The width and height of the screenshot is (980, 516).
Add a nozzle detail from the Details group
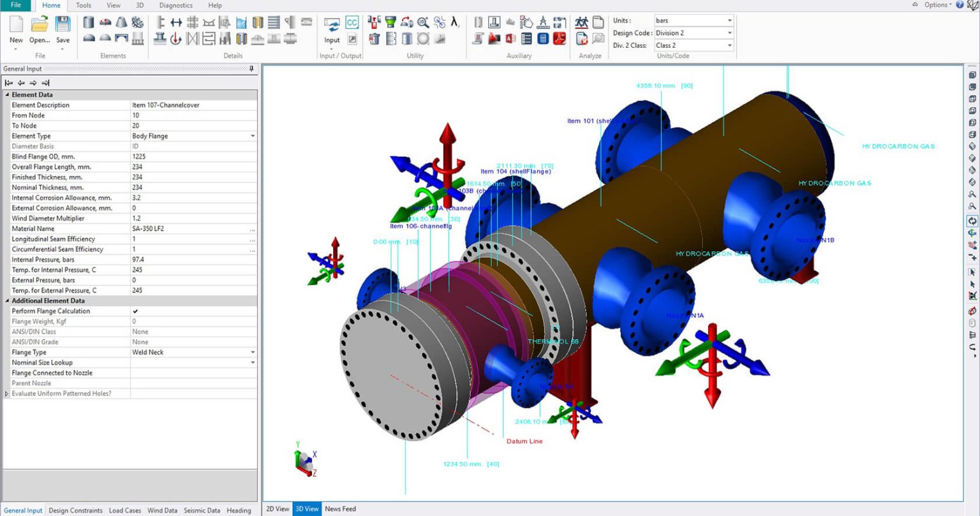pyautogui.click(x=159, y=40)
